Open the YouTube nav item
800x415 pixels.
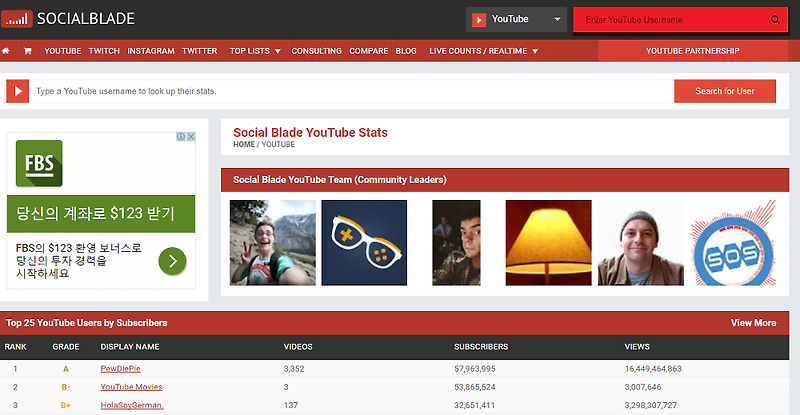tap(62, 51)
